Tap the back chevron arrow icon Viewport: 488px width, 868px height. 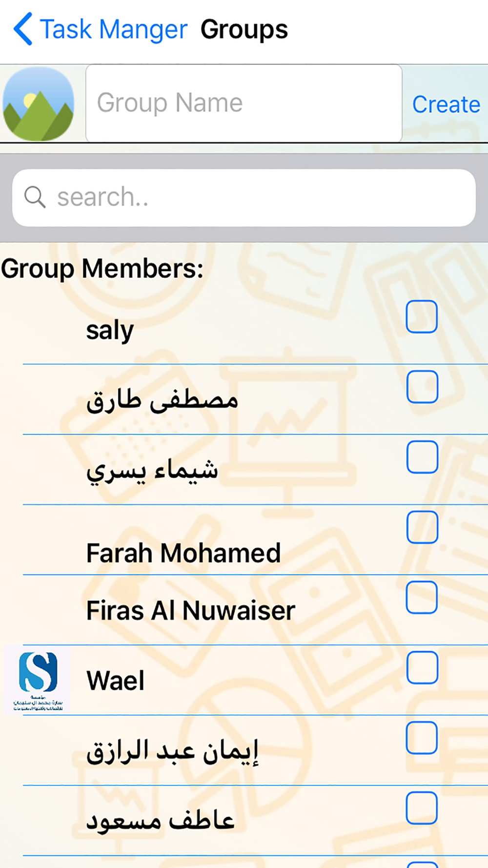coord(23,29)
